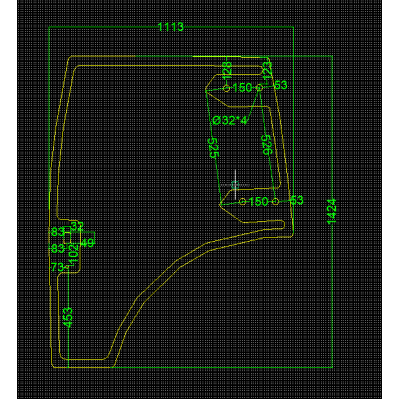
Task: Pick the Ø32*4 hole diameter annotation
Action: [x=230, y=120]
